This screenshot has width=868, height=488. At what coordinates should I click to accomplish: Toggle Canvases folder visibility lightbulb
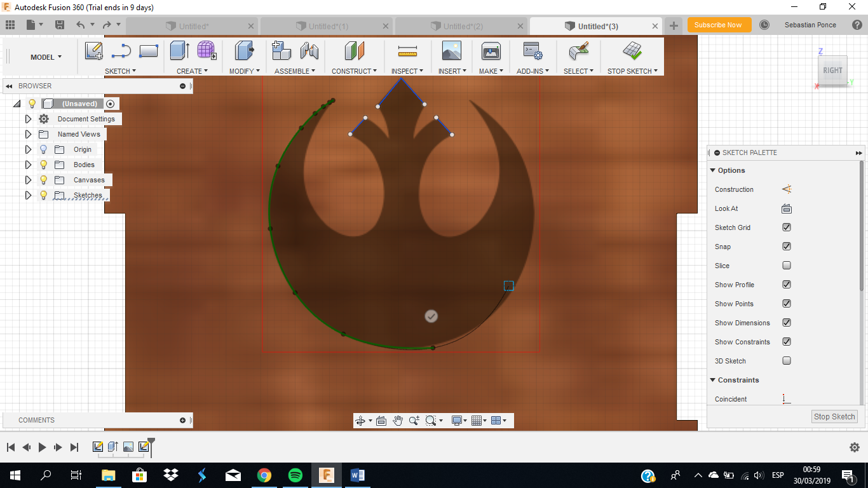pos(44,180)
